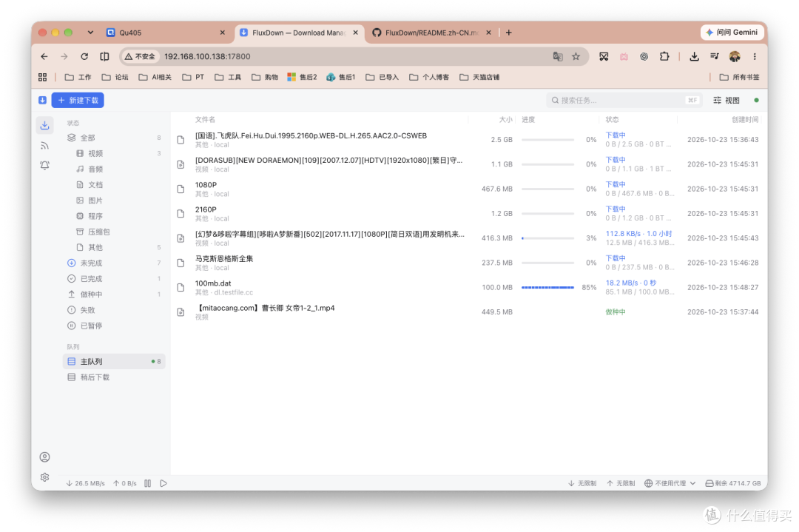Image resolution: width=799 pixels, height=532 pixels.
Task: Open the RSS feed section icon
Action: tap(45, 146)
